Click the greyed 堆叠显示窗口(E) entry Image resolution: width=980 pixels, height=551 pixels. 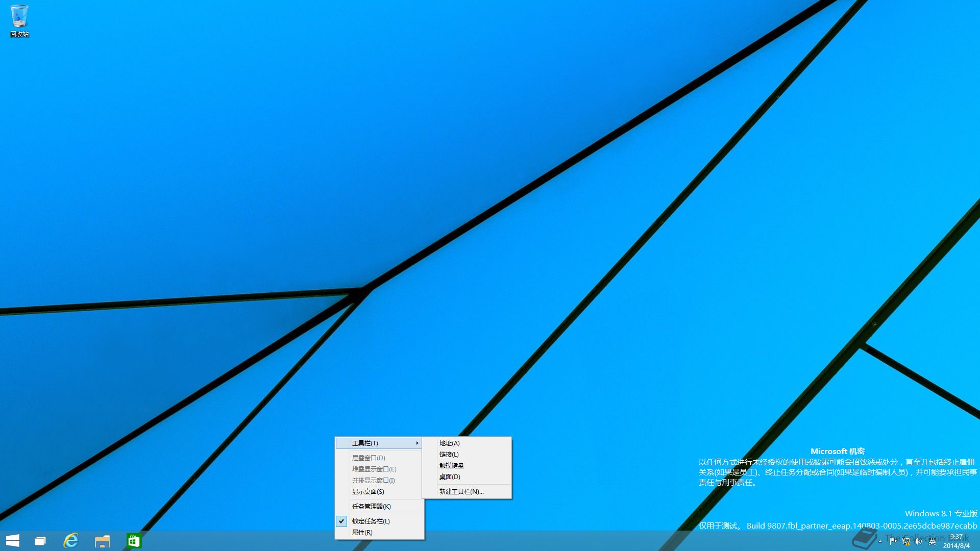coord(379,469)
